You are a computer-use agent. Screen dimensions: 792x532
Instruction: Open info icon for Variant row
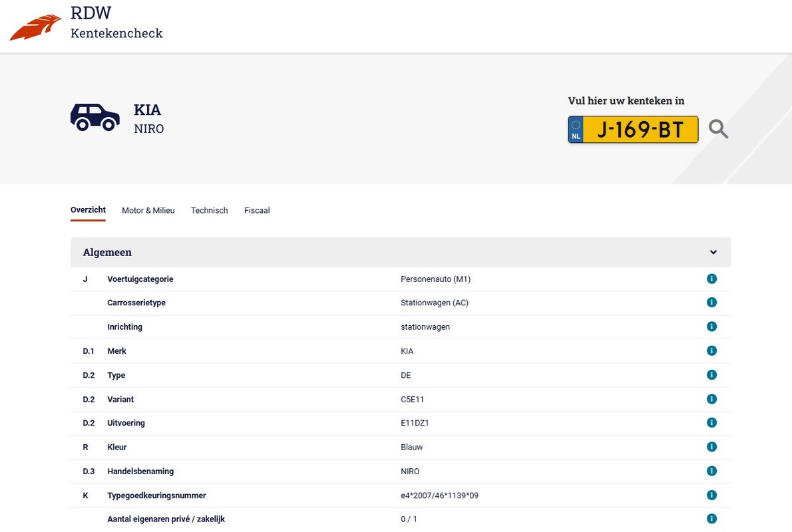pos(711,399)
